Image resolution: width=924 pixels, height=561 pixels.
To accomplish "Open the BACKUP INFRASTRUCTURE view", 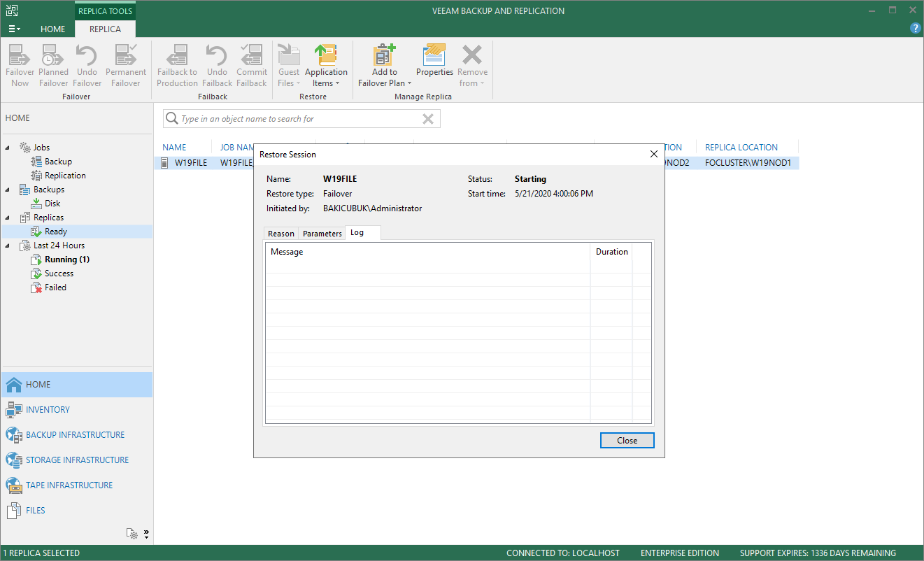I will click(x=76, y=435).
